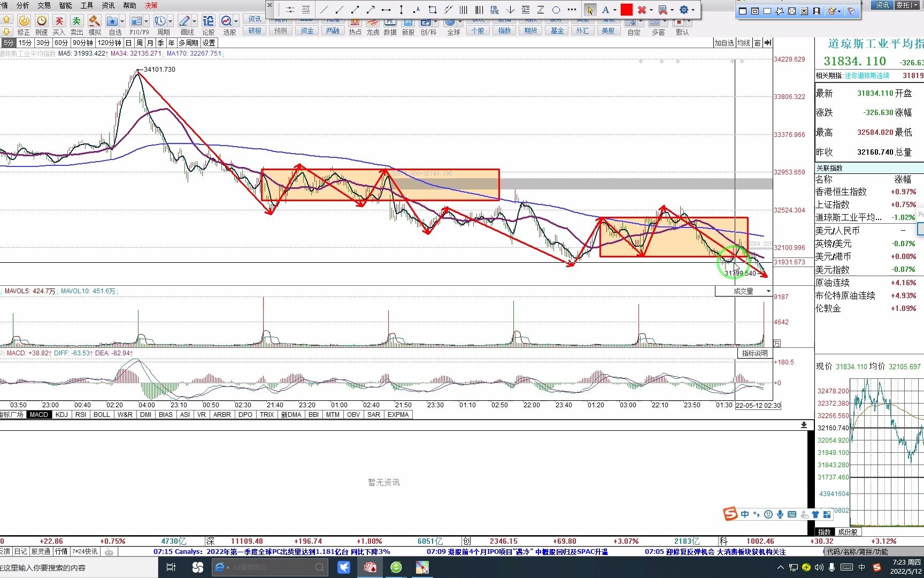Expand the 成交量 volume dropdown
This screenshot has height=578, width=924.
click(x=768, y=291)
